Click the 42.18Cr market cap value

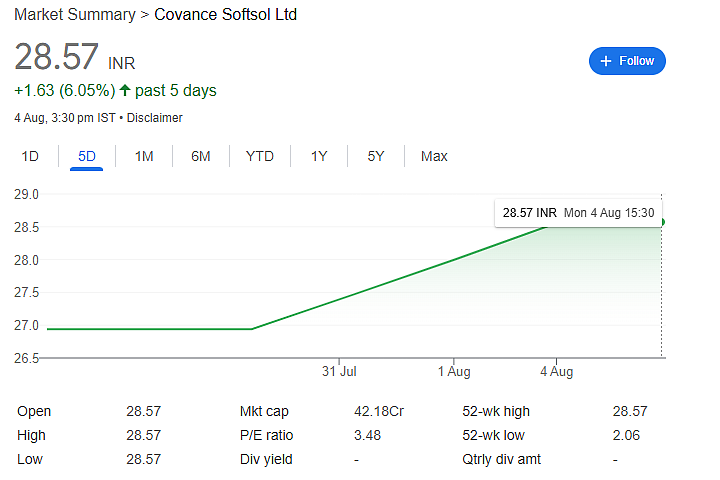pyautogui.click(x=379, y=411)
